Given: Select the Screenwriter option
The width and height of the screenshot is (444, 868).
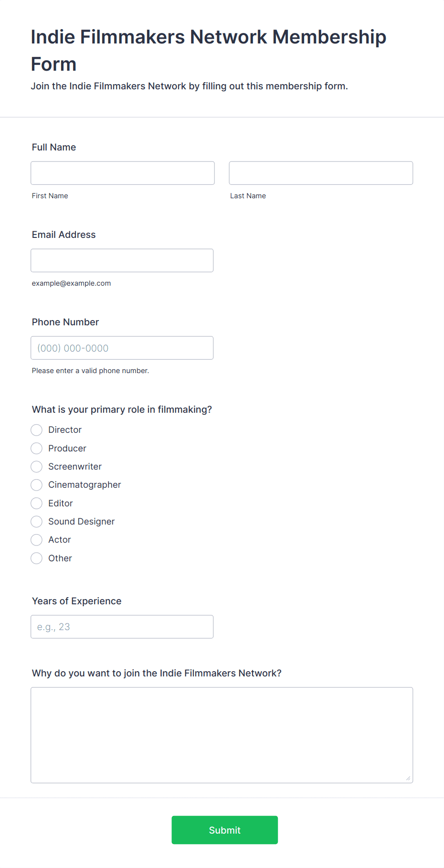Looking at the screenshot, I should pos(37,466).
